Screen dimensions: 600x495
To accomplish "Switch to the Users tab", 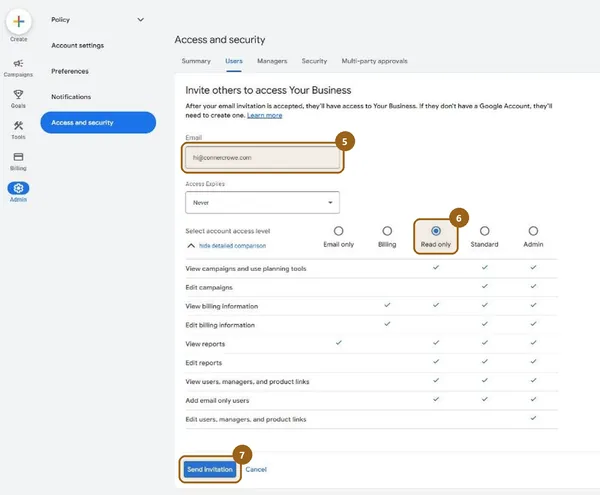I will pos(234,61).
